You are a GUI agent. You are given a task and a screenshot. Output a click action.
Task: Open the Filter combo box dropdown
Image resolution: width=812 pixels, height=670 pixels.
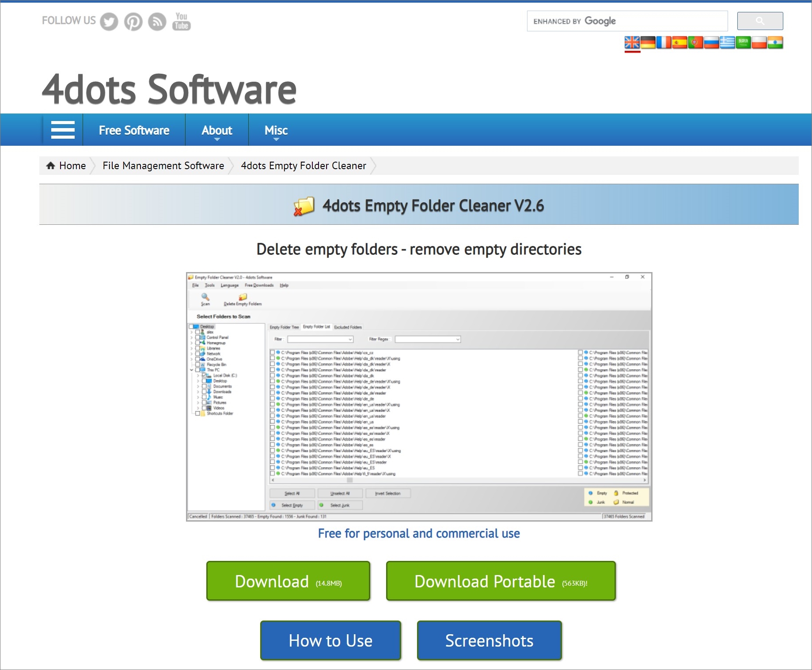(350, 339)
